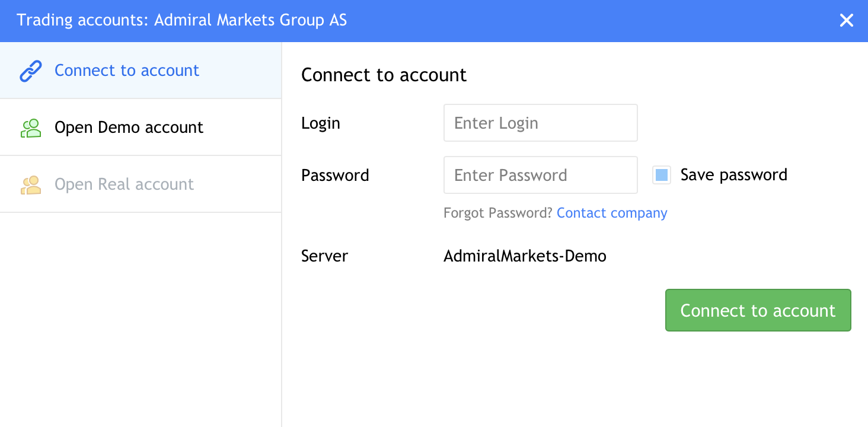Open the Open Demo account tab
868x427 pixels.
[x=141, y=128]
